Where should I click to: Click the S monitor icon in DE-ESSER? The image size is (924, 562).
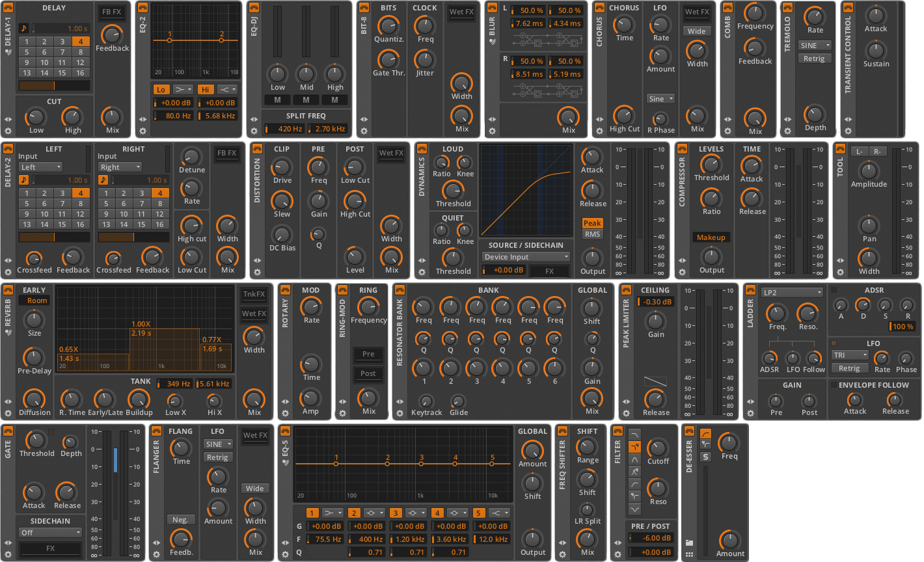coord(705,457)
